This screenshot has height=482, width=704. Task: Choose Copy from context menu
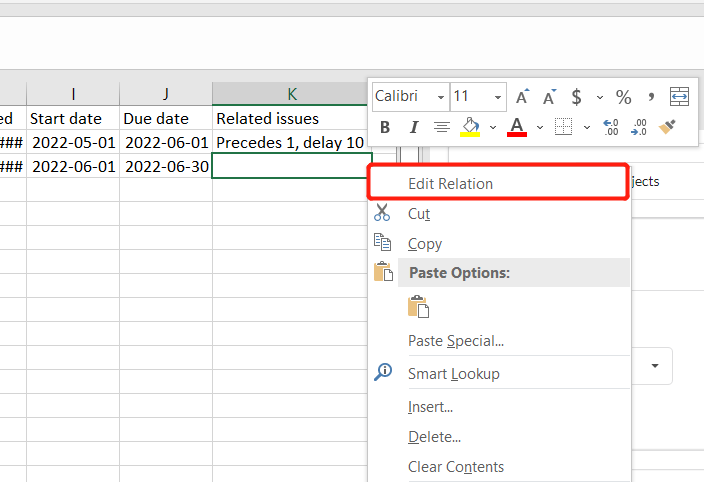point(498,243)
